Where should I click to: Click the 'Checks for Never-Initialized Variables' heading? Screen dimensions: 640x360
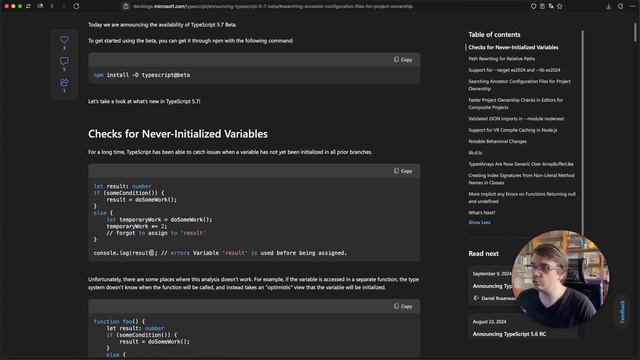tap(178, 134)
